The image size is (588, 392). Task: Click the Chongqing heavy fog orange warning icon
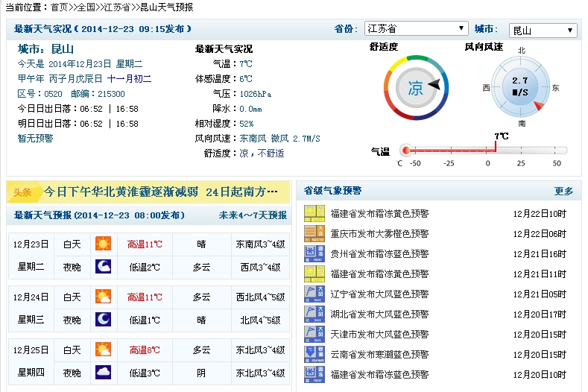314,233
